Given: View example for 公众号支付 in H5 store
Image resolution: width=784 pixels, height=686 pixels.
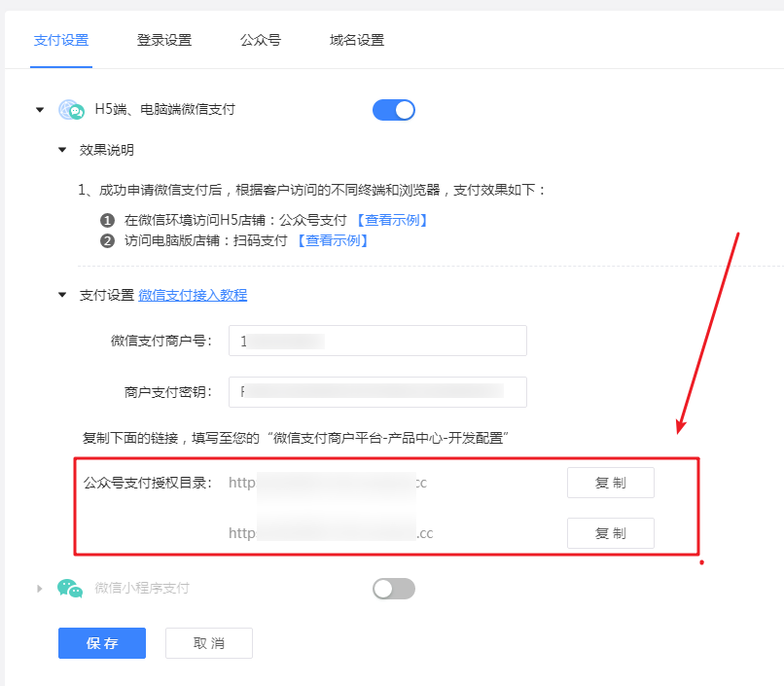Looking at the screenshot, I should (x=392, y=220).
